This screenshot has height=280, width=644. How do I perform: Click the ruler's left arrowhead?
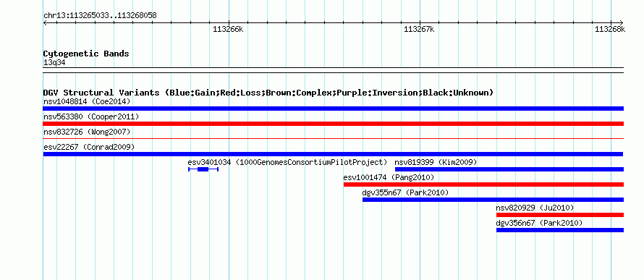coord(45,23)
